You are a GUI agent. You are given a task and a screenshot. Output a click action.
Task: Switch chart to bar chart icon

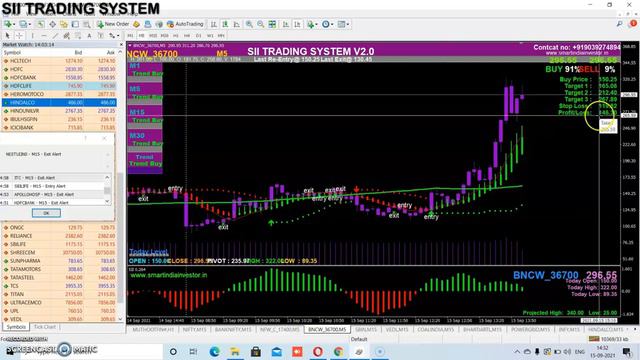pos(213,24)
